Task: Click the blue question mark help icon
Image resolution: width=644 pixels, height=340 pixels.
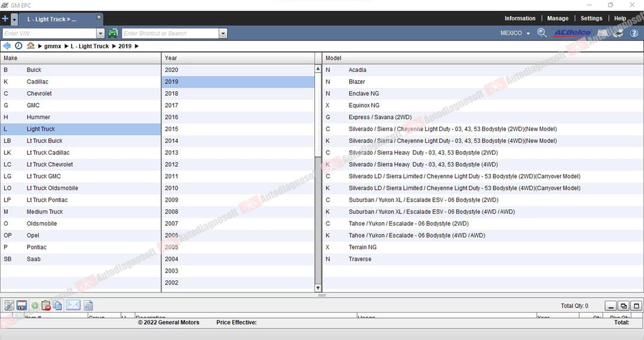Action: 634,33
